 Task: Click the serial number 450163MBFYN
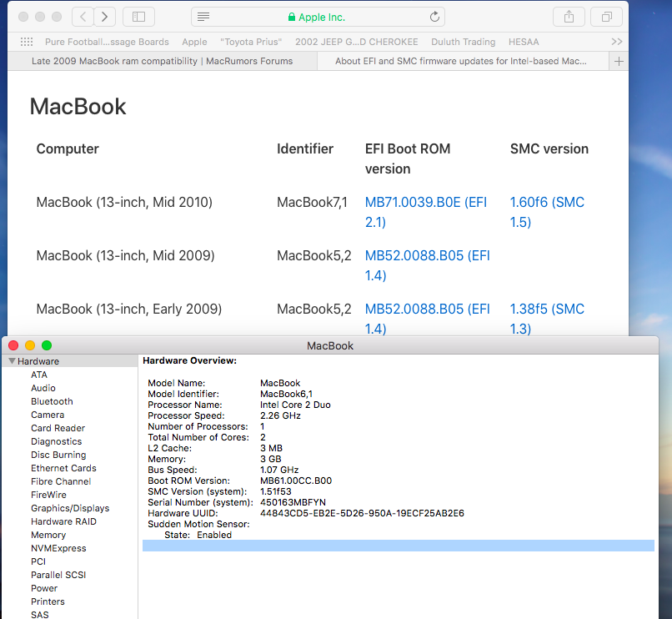[x=293, y=502]
